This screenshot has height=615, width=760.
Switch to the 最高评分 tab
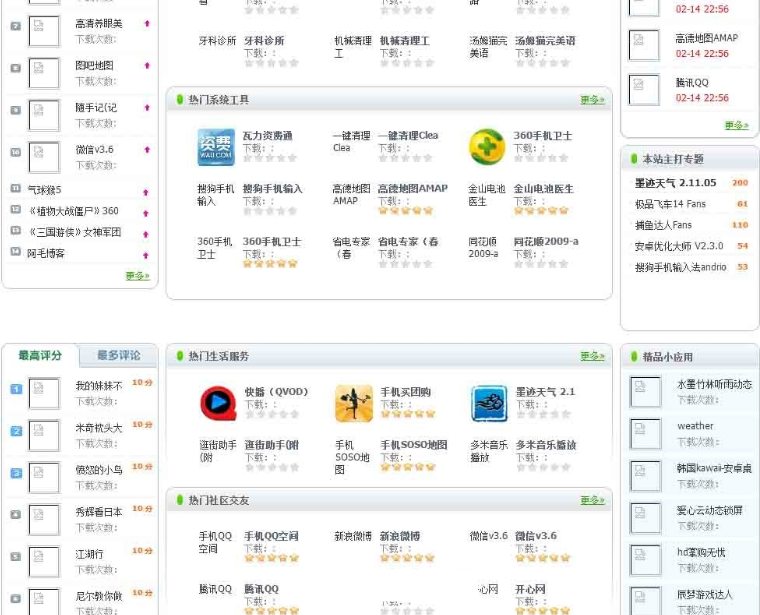[40, 355]
